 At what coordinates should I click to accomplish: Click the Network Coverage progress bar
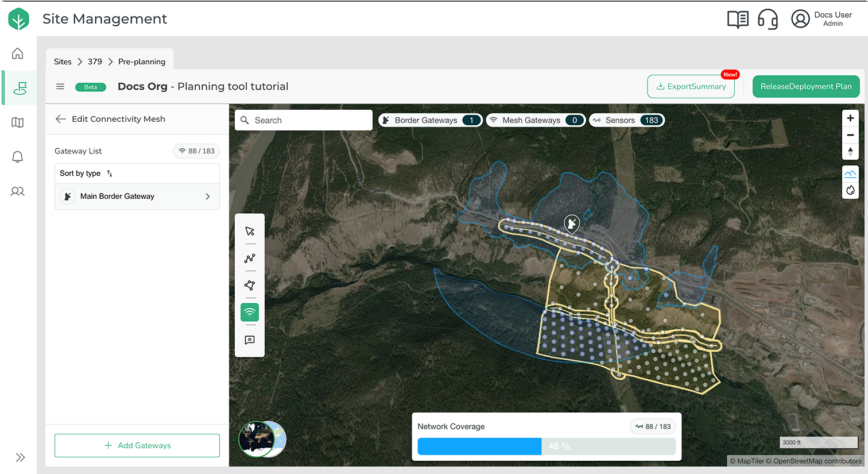[x=546, y=446]
